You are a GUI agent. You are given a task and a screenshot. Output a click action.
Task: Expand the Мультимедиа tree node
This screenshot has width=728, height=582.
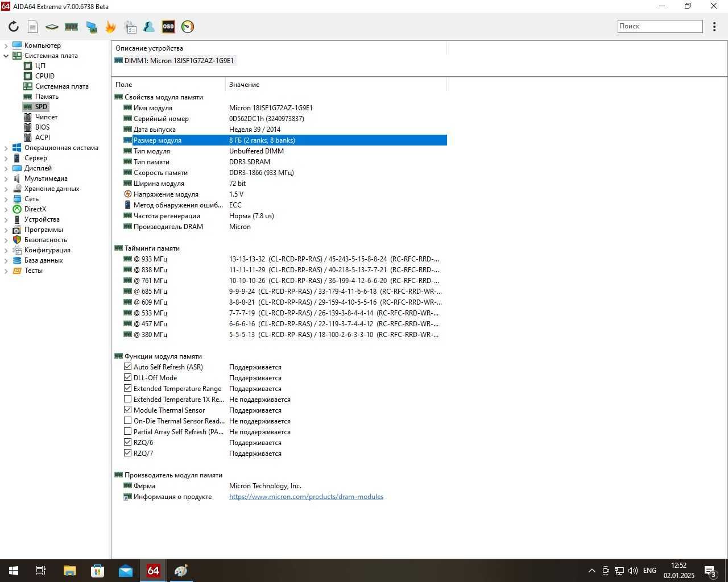[6, 178]
